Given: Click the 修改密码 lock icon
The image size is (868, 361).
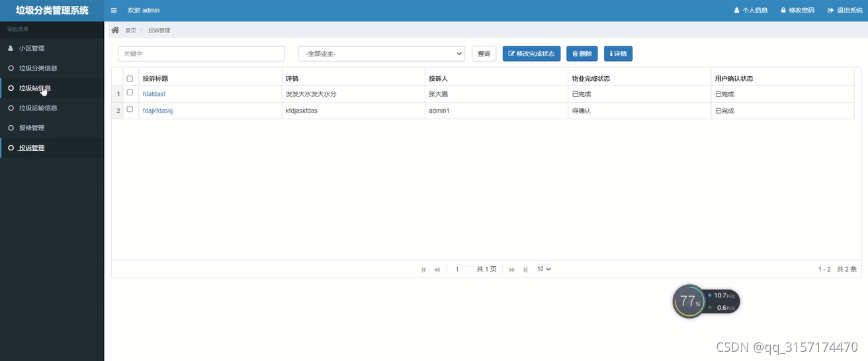Looking at the screenshot, I should 783,11.
